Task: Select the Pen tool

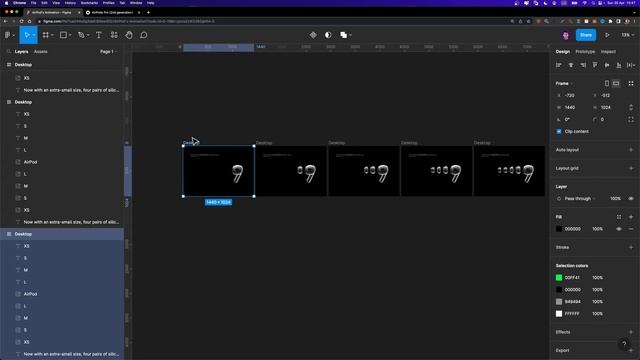Action: pos(81,35)
